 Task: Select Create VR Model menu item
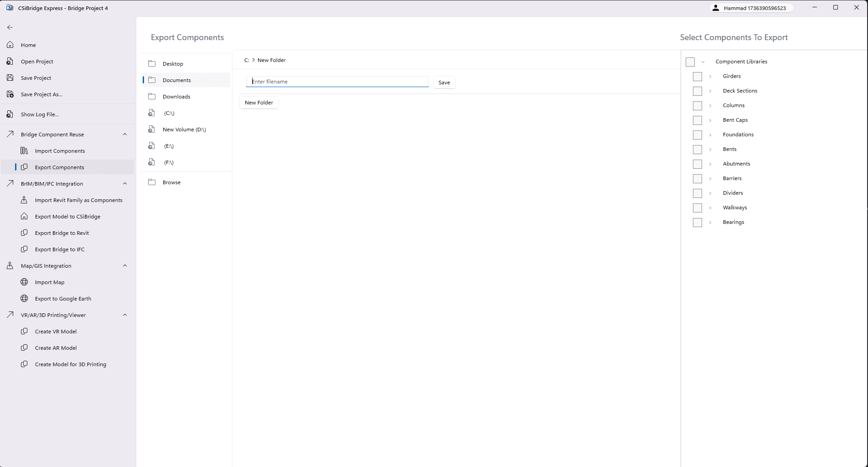56,332
